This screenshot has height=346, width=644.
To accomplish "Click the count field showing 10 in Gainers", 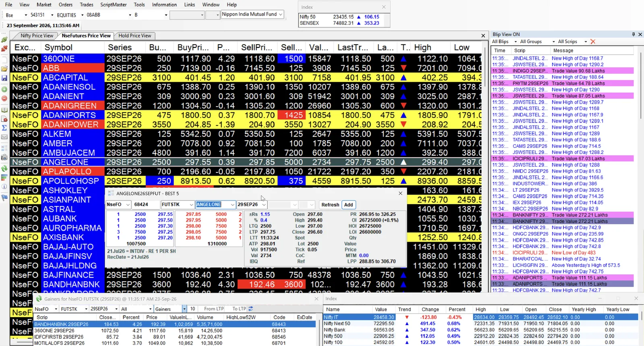I will tap(194, 309).
